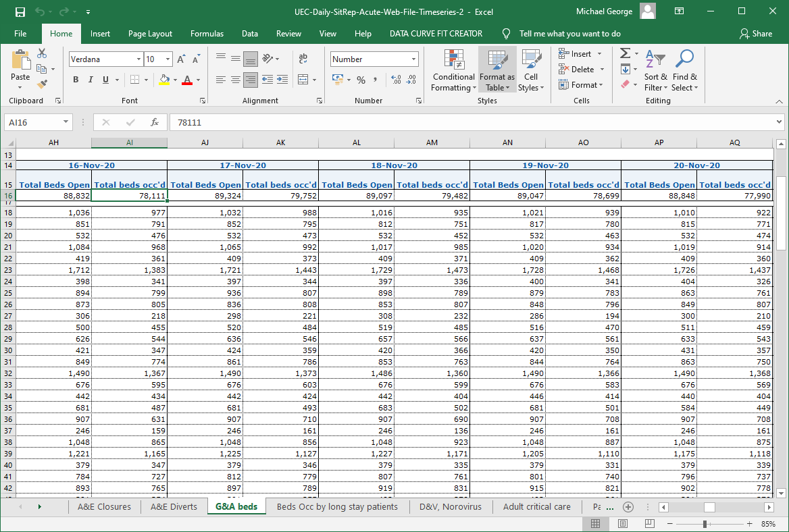This screenshot has height=532, width=789.
Task: Increase decimal places
Action: [396, 80]
